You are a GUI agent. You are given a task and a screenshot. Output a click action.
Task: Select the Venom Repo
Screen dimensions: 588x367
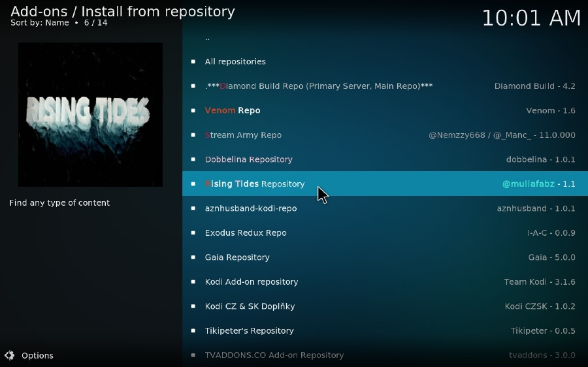point(385,110)
